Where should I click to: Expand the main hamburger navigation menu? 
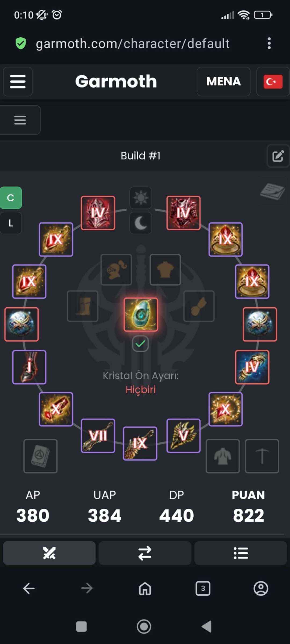tap(18, 82)
